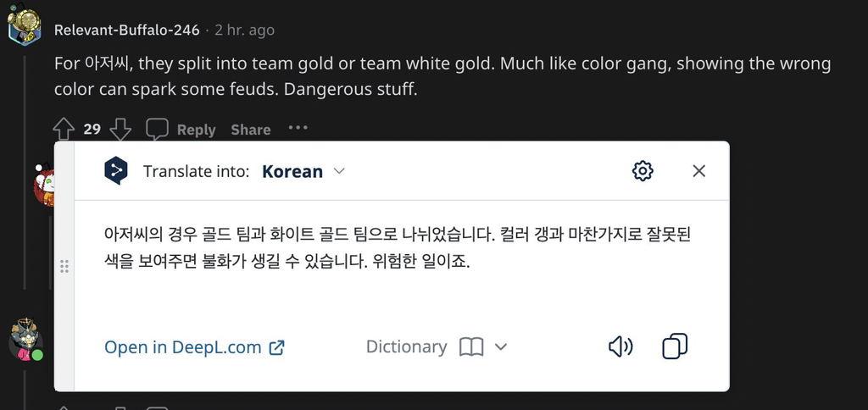Open DeepL settings gear
Viewport: 868px width, 410px height.
pyautogui.click(x=643, y=171)
